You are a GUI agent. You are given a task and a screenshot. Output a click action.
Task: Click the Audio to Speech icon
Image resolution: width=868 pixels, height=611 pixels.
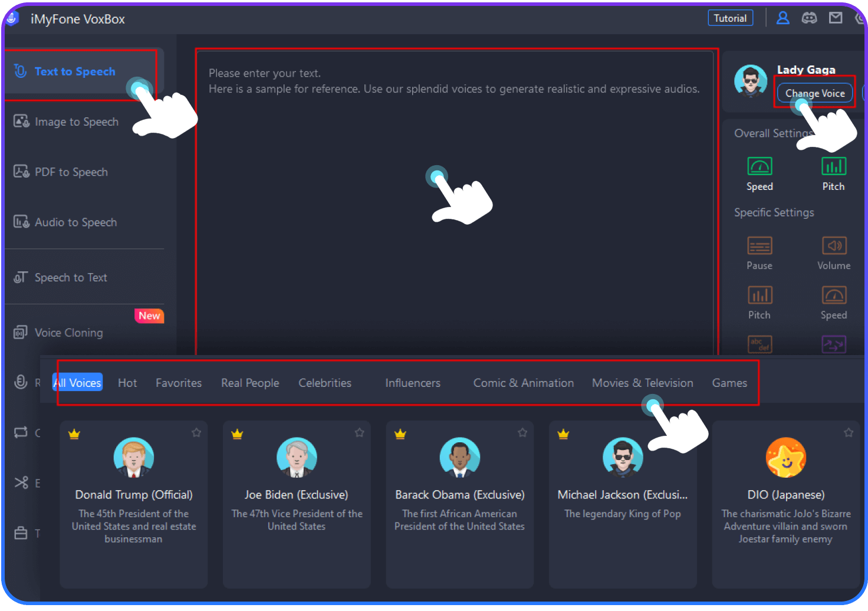[x=21, y=222]
